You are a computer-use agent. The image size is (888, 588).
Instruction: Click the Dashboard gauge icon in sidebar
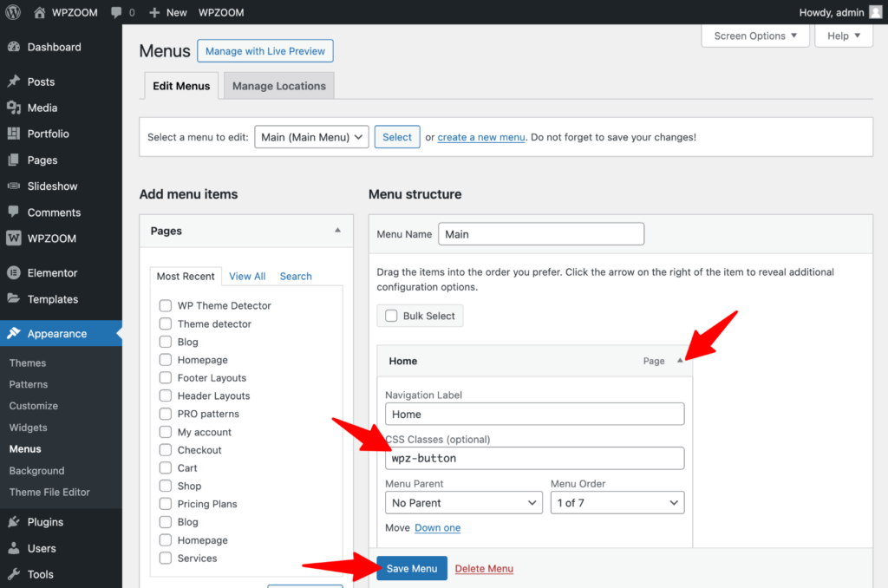14,47
